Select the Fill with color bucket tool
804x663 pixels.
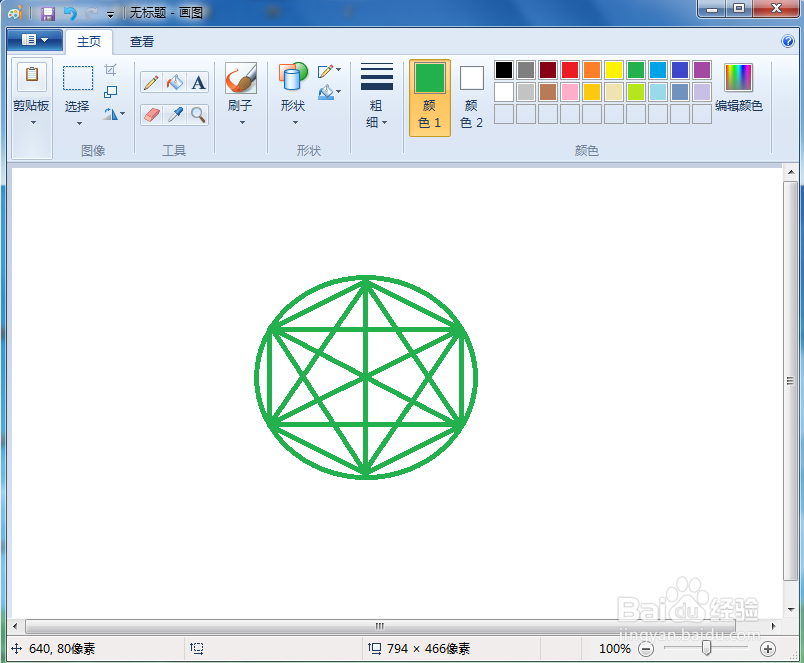(x=175, y=83)
